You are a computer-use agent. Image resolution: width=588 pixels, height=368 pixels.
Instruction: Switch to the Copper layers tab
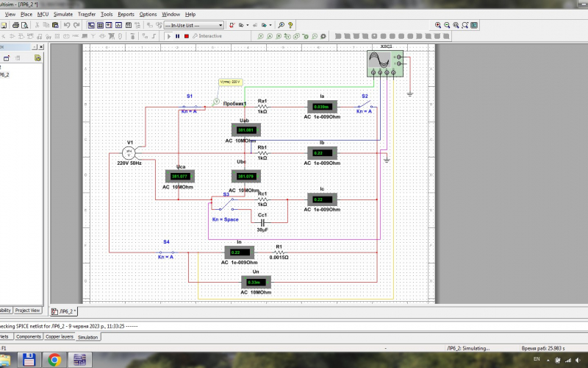pos(60,337)
